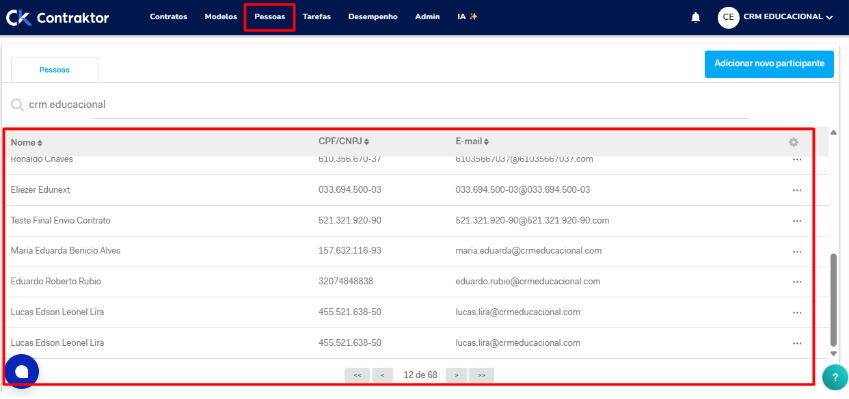
Task: Select the name Eduardo Roberto Rubio
Action: pos(56,282)
